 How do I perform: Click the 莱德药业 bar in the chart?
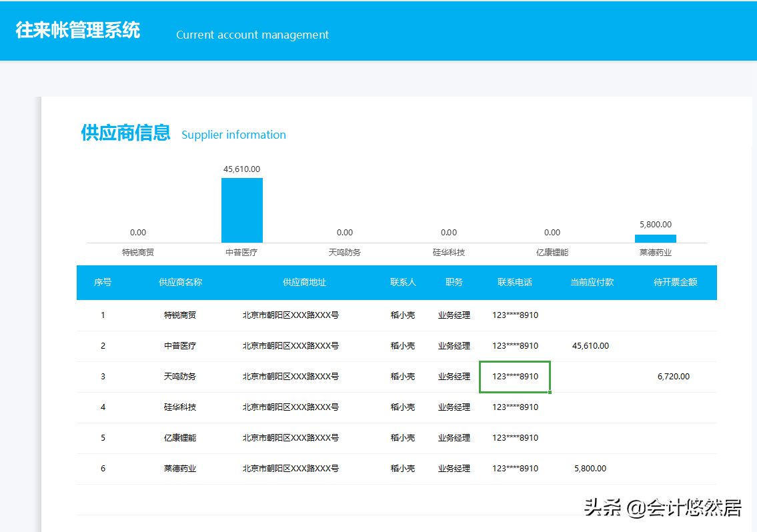(655, 237)
